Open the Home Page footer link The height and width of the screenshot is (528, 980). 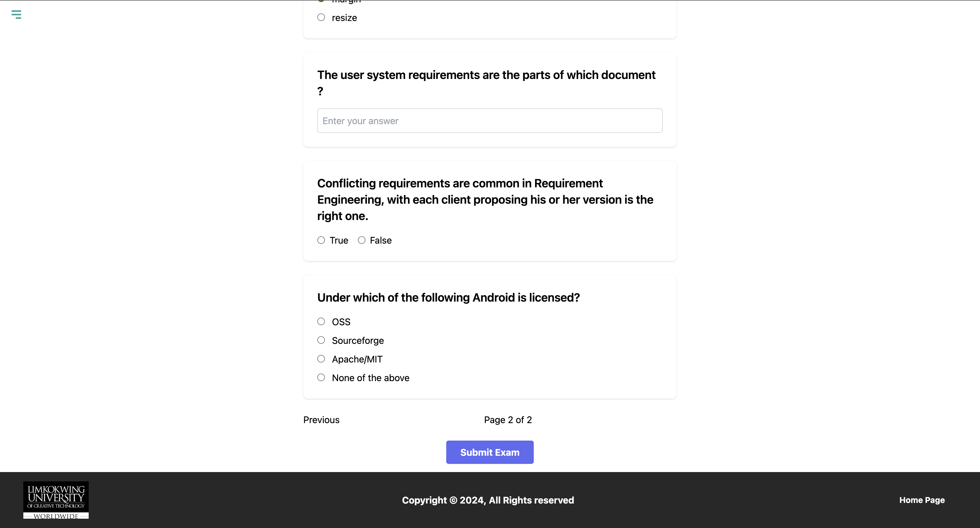click(x=922, y=500)
